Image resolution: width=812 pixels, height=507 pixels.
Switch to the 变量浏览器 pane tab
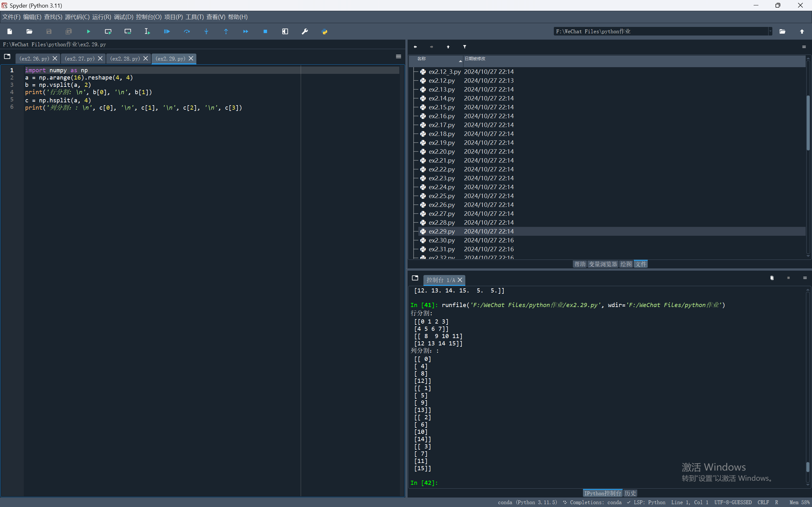(x=603, y=264)
